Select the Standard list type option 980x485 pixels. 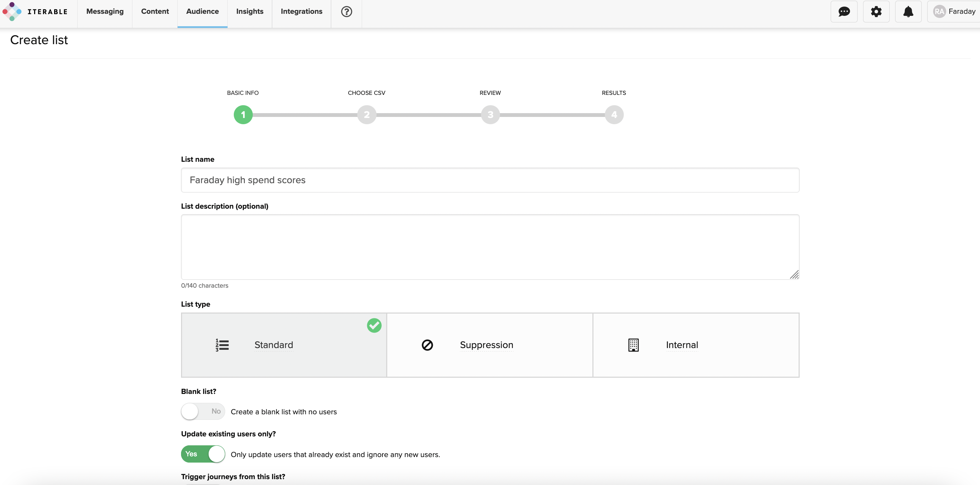tap(284, 344)
